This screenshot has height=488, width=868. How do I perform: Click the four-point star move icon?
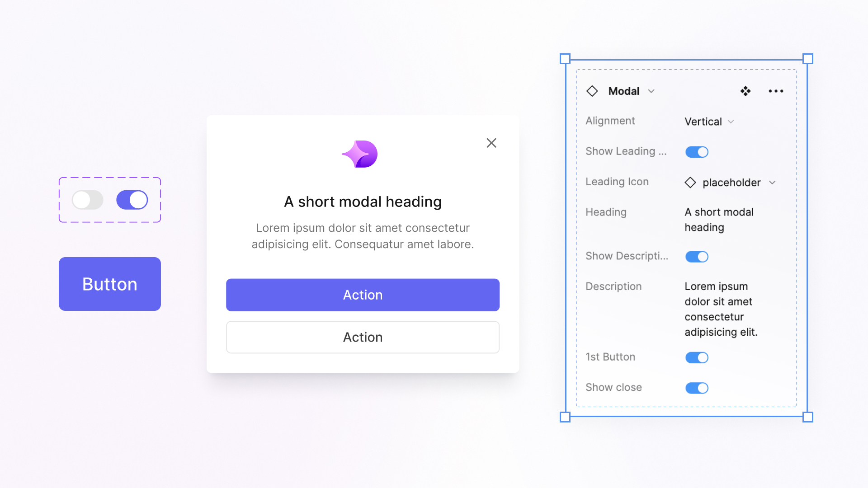pos(745,90)
